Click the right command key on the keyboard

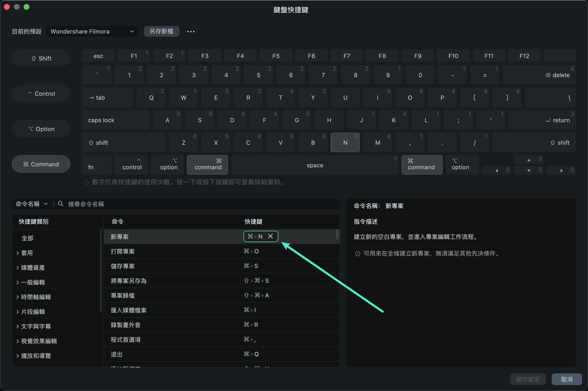422,165
